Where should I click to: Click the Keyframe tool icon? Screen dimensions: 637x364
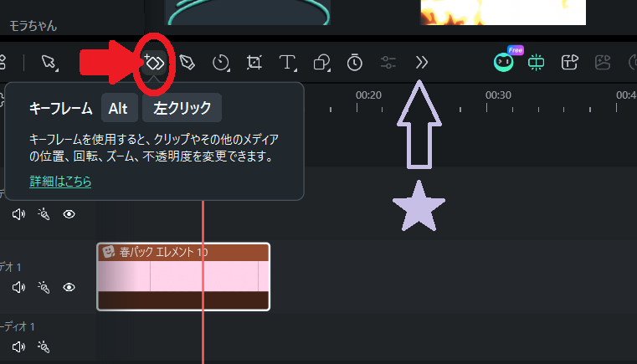pos(154,63)
